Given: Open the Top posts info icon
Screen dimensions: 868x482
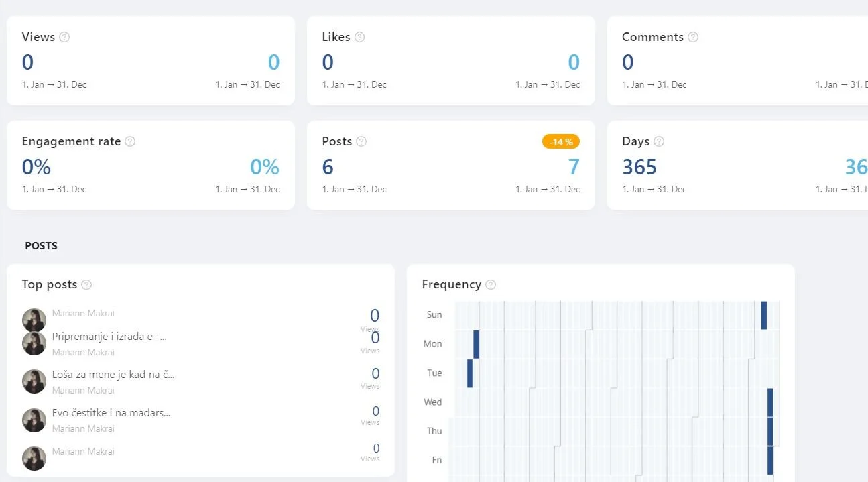Looking at the screenshot, I should (86, 284).
